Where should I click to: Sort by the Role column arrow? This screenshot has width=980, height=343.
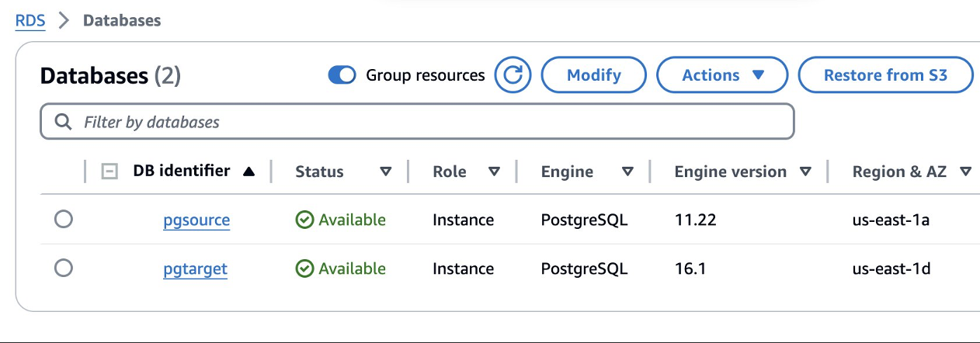(494, 171)
